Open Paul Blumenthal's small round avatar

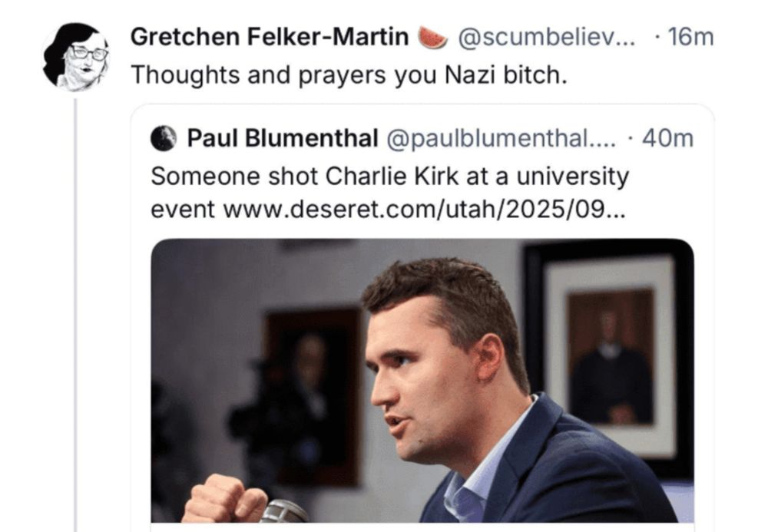pos(164,138)
